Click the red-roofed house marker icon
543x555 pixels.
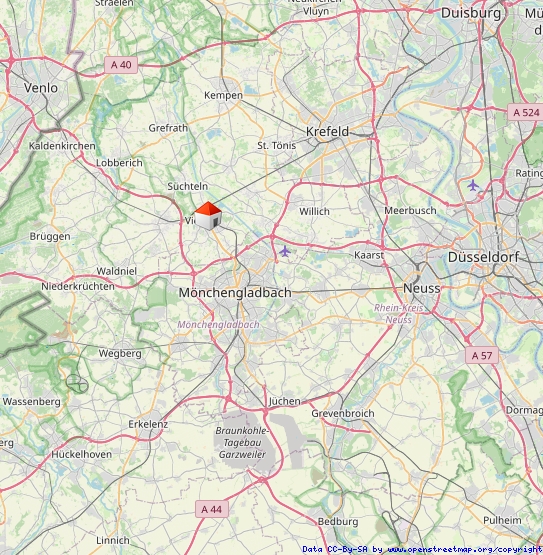208,216
